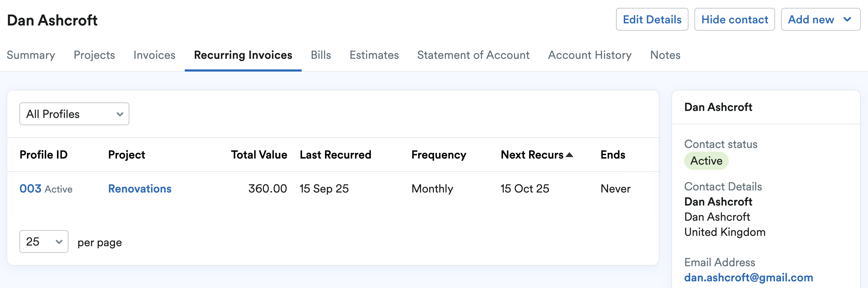Change the 25 per page dropdown
This screenshot has width=868, height=288.
pyautogui.click(x=44, y=241)
